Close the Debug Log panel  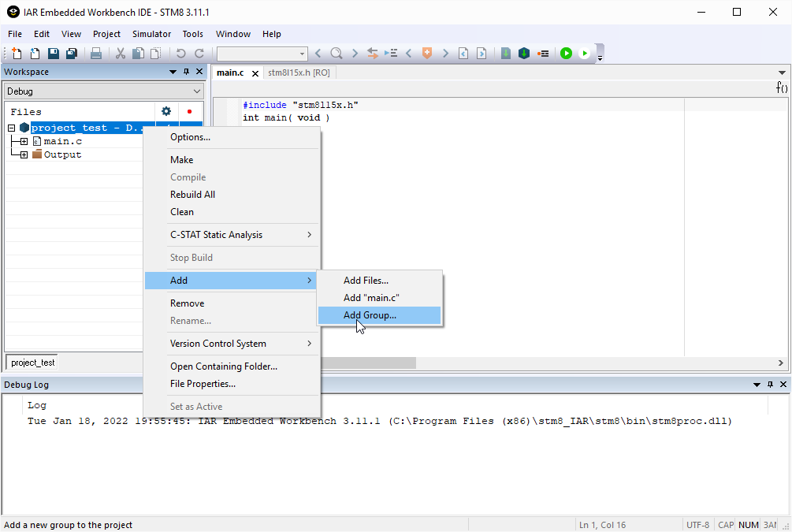(783, 385)
